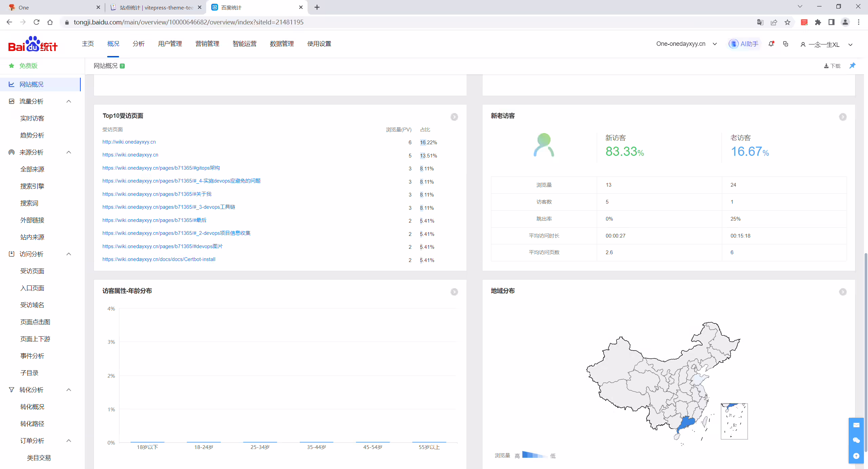This screenshot has height=469, width=868.
Task: Go to the browser home page
Action: click(x=50, y=22)
